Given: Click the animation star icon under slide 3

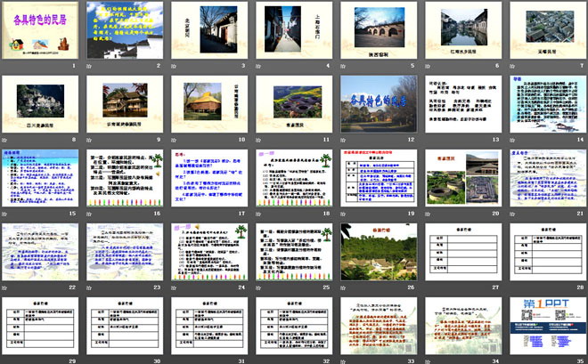Looking at the screenshot, I should [175, 66].
